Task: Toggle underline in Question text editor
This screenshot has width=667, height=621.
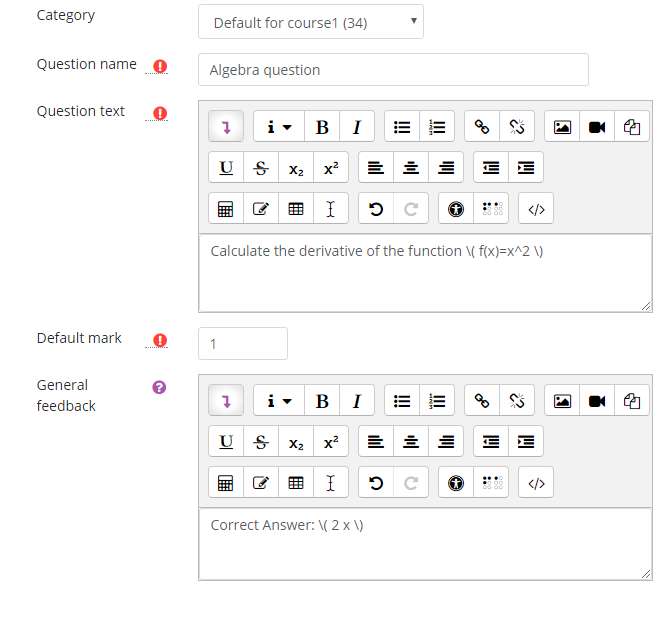Action: [x=226, y=168]
